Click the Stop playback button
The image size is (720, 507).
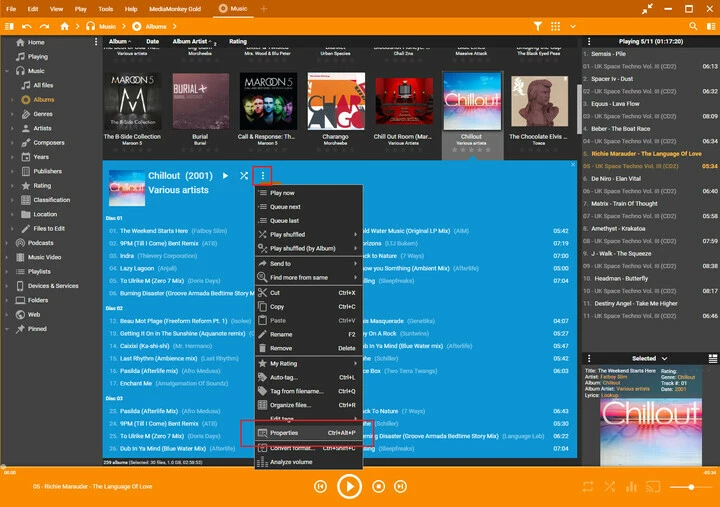pos(378,486)
